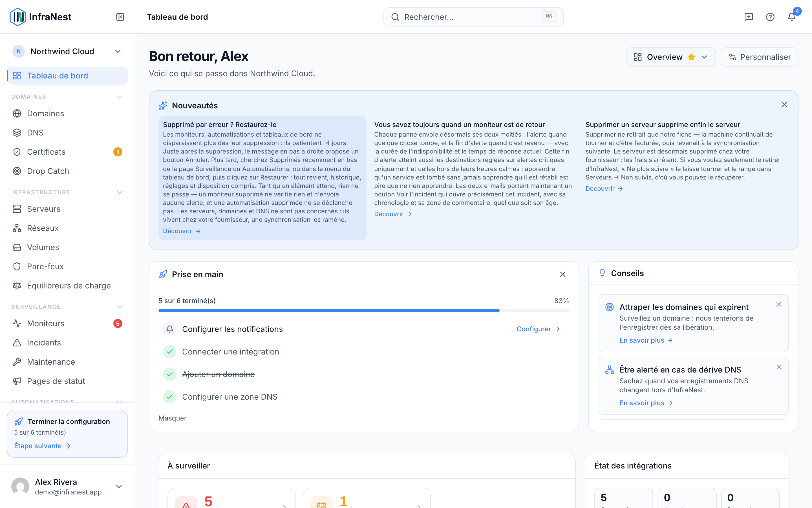Click the network icon on the DNS drift tip

click(x=609, y=370)
